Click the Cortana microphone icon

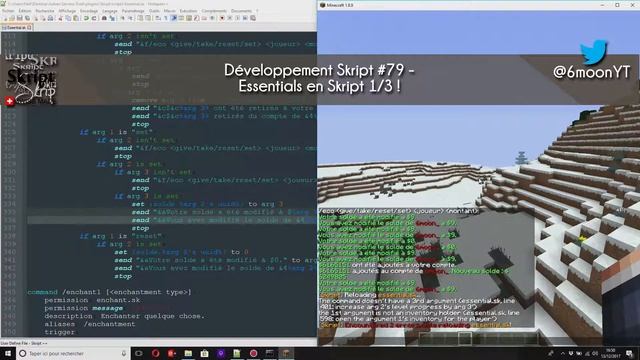point(124,353)
